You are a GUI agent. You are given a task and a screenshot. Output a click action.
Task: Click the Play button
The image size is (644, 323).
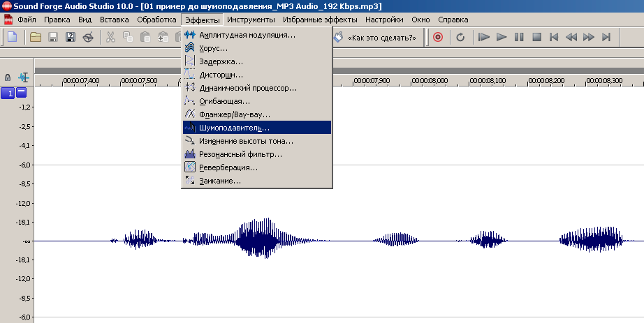tap(502, 37)
